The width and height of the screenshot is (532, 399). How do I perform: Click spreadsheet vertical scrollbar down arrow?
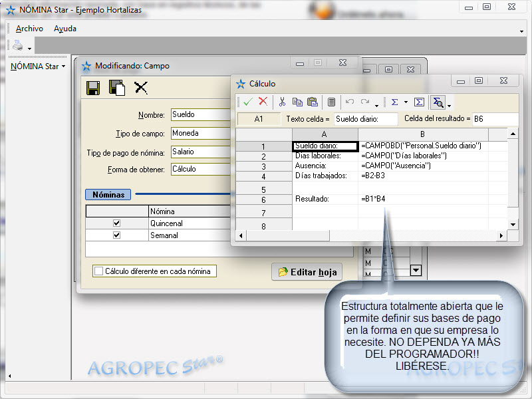pos(513,224)
